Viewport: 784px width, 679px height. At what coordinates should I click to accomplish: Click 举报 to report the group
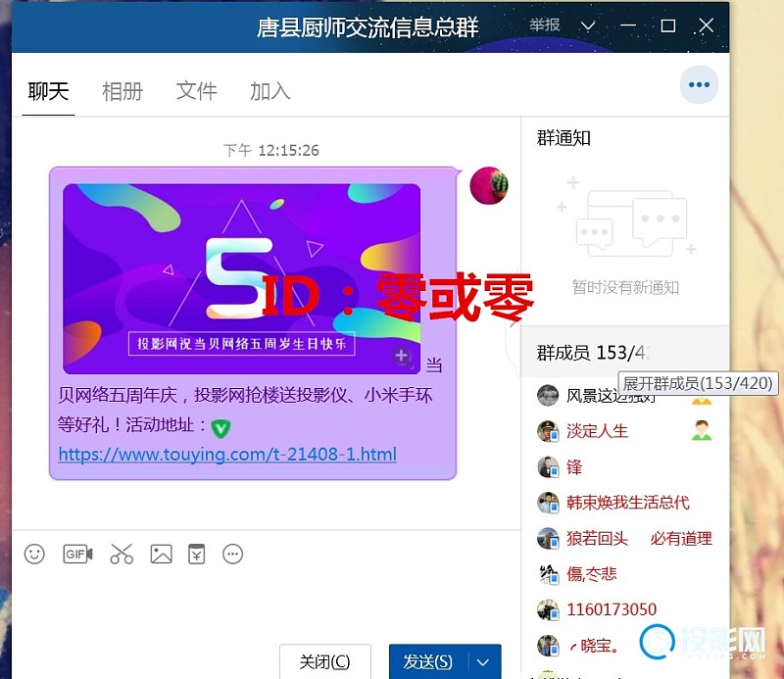pos(545,24)
